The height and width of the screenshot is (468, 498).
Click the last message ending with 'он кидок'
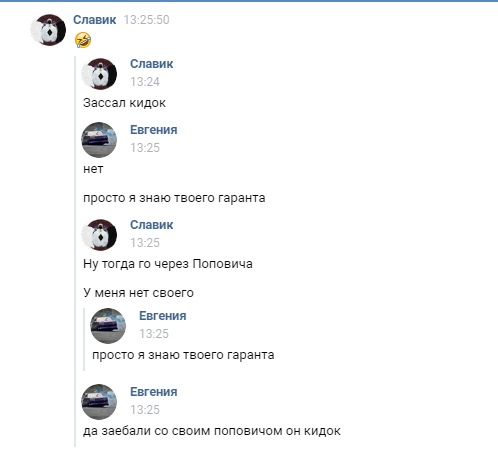click(212, 431)
